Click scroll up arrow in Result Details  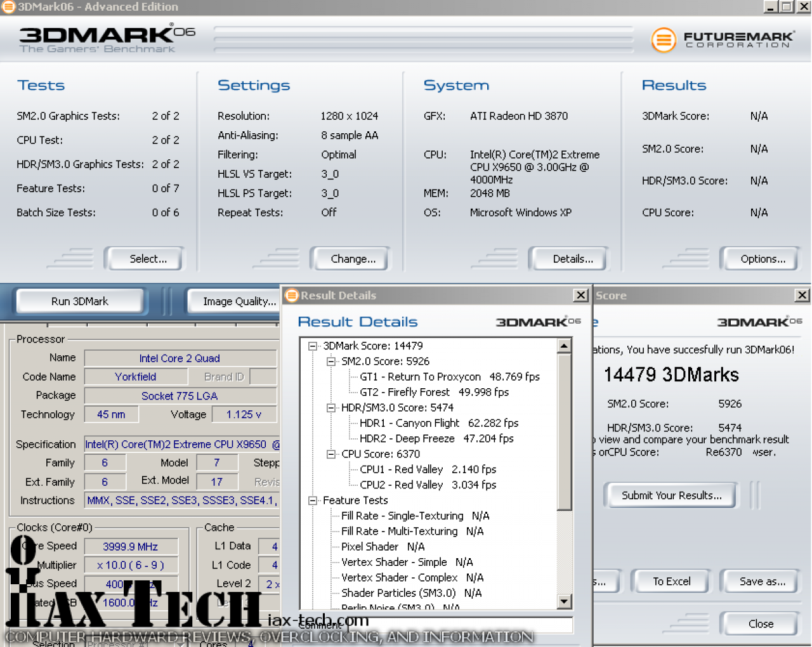[x=564, y=346]
